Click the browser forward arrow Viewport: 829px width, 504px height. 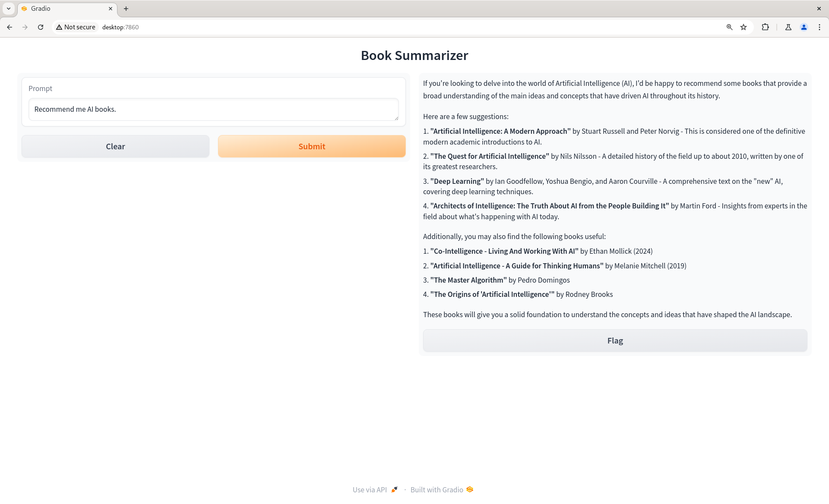point(25,27)
